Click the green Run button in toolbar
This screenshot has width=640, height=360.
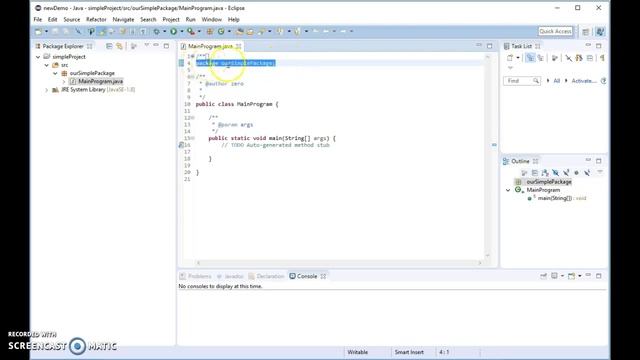tap(173, 31)
